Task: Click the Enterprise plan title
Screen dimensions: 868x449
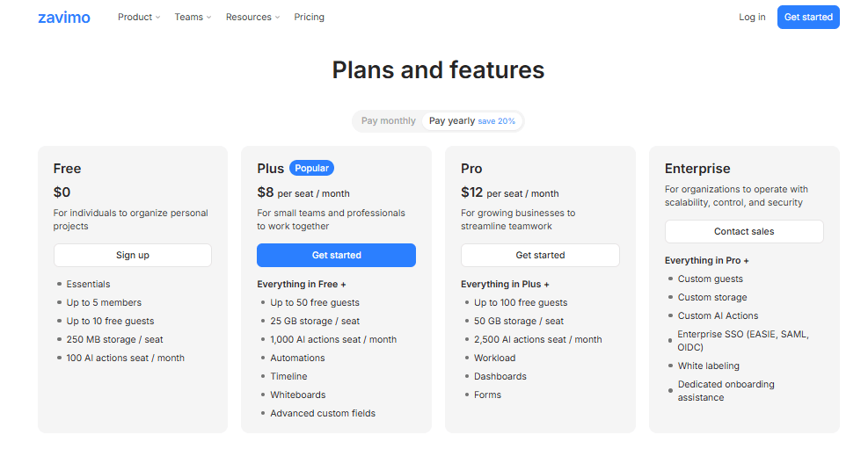Action: [697, 169]
